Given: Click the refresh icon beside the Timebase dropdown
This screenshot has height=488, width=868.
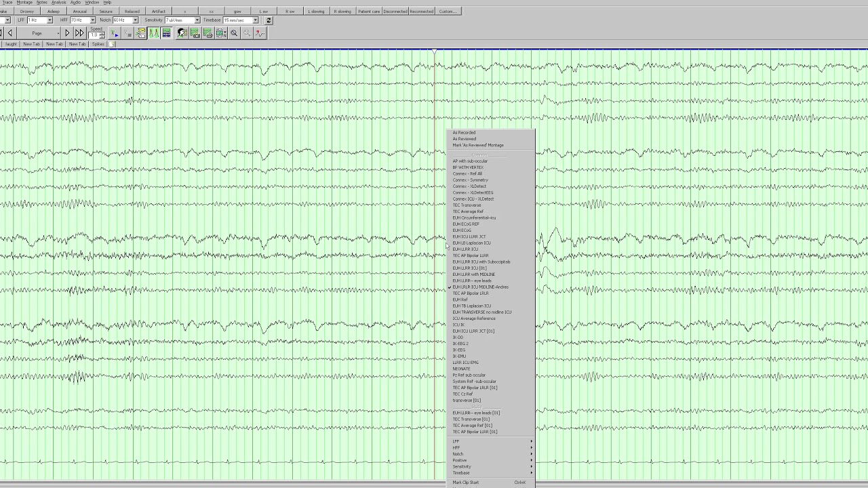Looking at the screenshot, I should pyautogui.click(x=269, y=20).
